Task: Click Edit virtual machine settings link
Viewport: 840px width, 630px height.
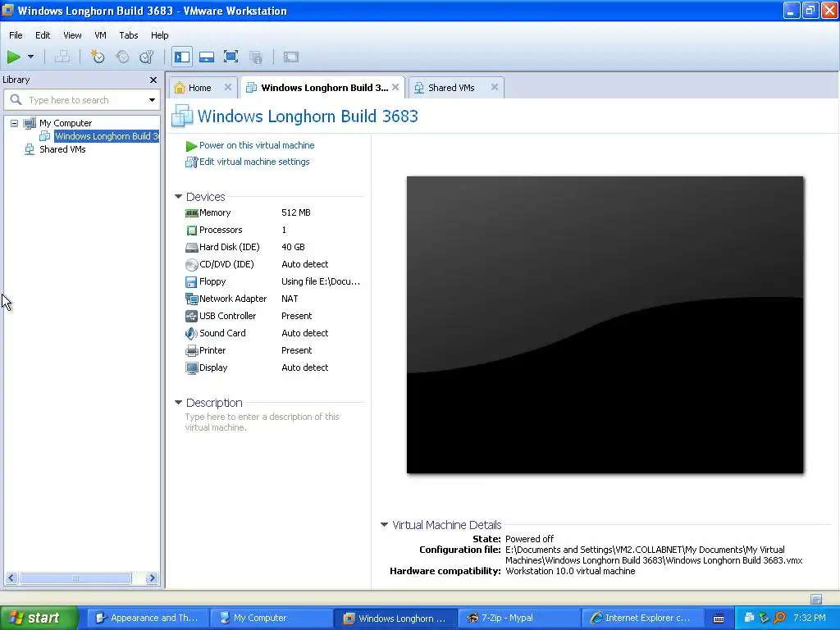Action: [254, 162]
